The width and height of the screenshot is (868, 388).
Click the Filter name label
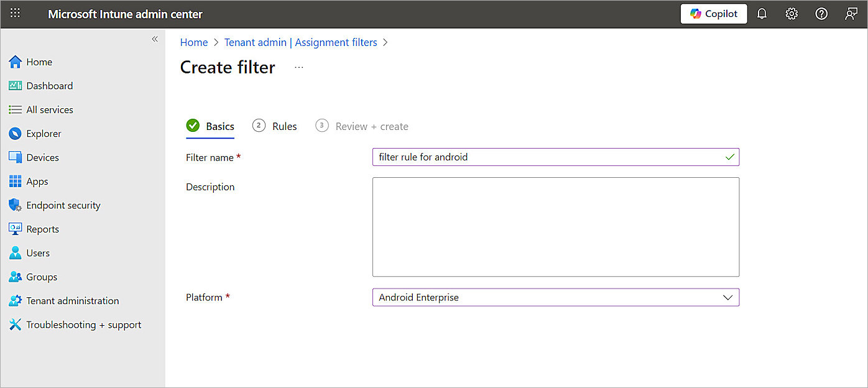point(213,158)
